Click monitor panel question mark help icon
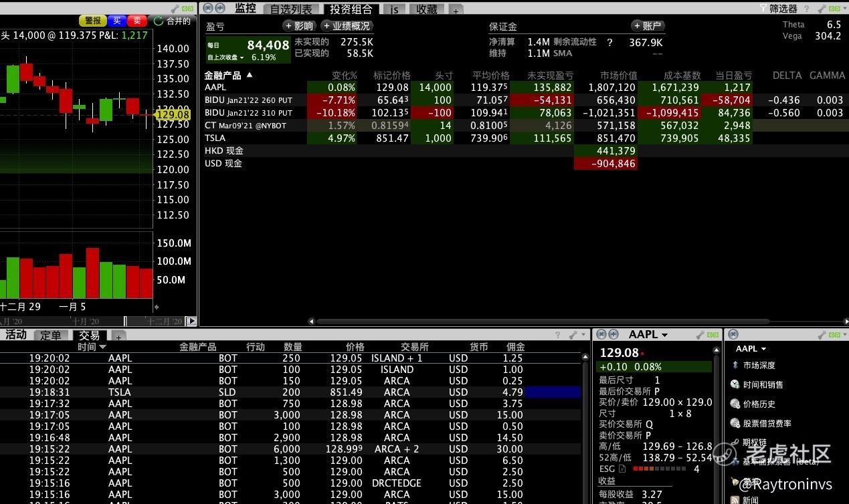 pos(806,9)
